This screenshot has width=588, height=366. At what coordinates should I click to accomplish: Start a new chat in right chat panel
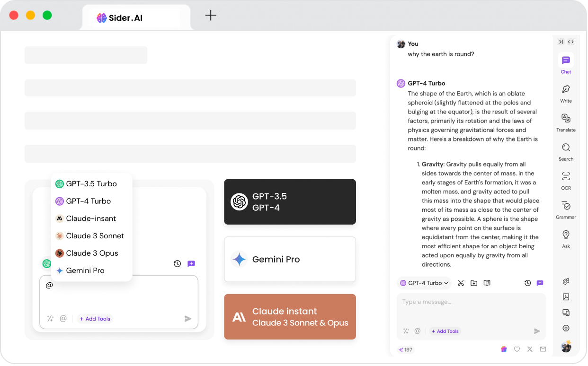pos(540,283)
